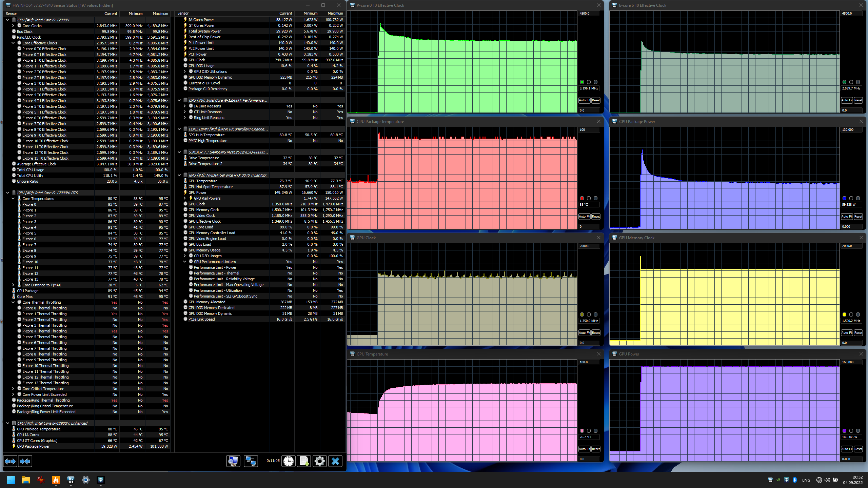
Task: Start logging with the document-plus icon
Action: 304,461
